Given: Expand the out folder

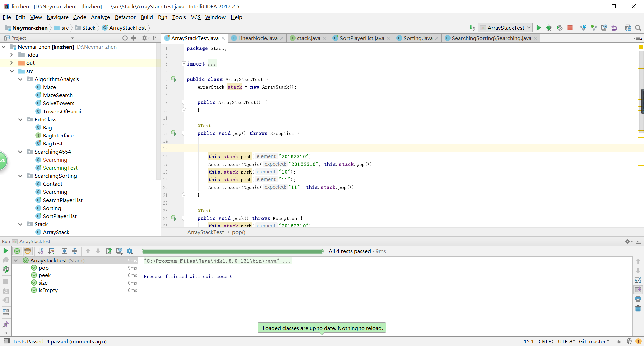Looking at the screenshot, I should click(x=12, y=63).
